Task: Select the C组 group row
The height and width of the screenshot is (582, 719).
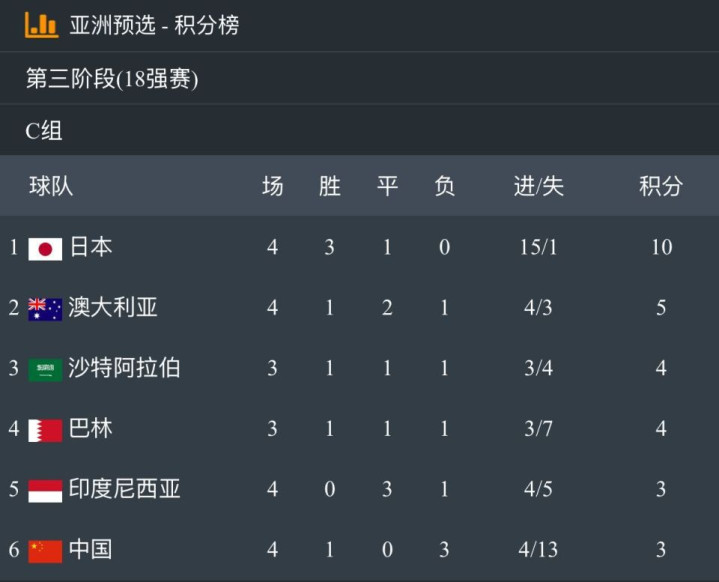Action: (360, 130)
